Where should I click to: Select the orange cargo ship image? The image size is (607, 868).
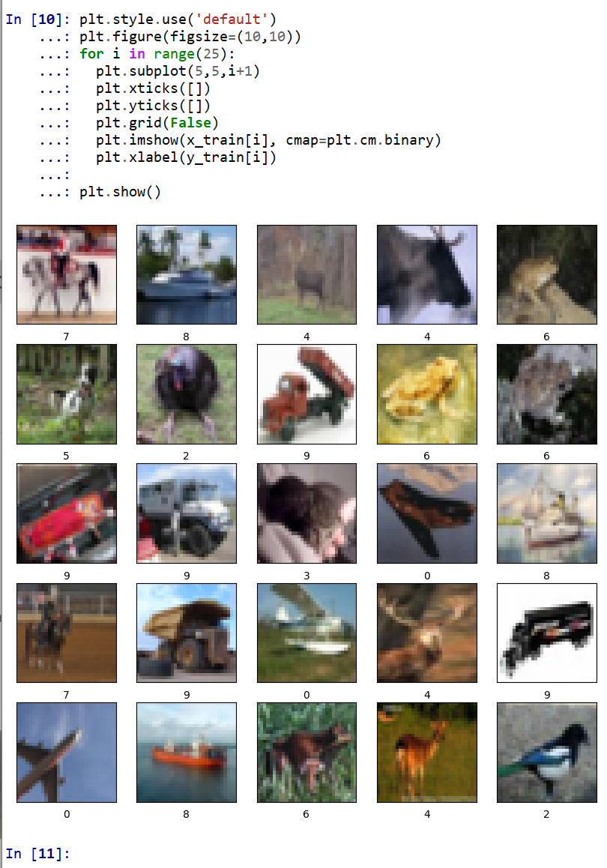[187, 753]
